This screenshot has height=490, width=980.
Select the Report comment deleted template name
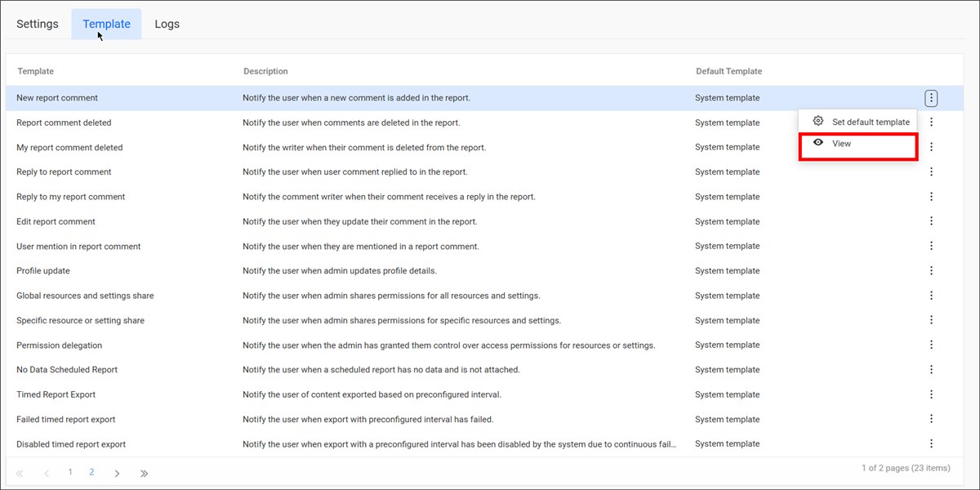pyautogui.click(x=64, y=122)
